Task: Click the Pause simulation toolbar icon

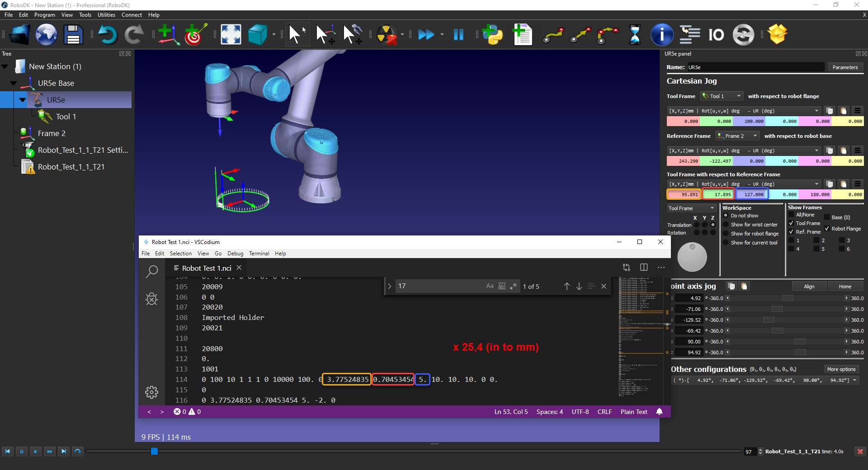Action: [458, 35]
